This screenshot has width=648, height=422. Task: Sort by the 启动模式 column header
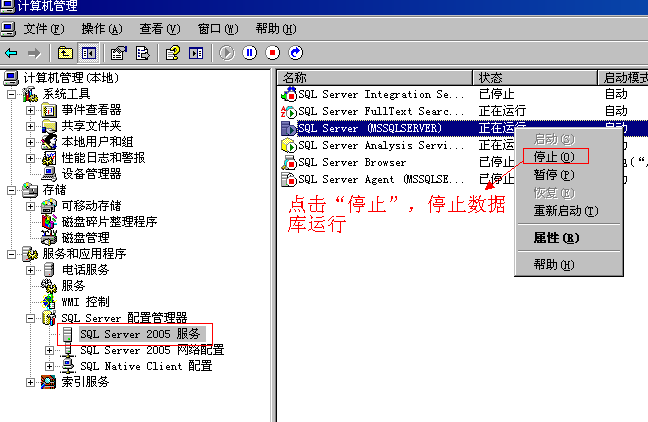coord(623,78)
